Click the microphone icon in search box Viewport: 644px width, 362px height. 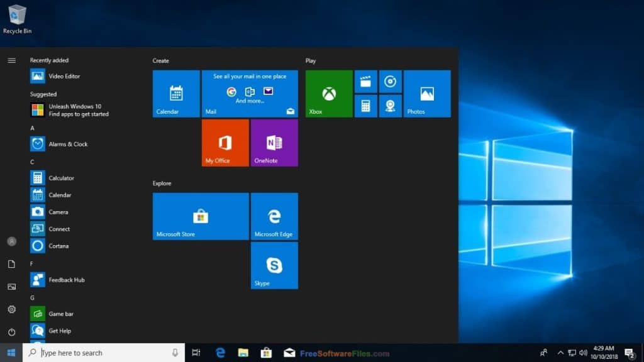[x=175, y=353]
